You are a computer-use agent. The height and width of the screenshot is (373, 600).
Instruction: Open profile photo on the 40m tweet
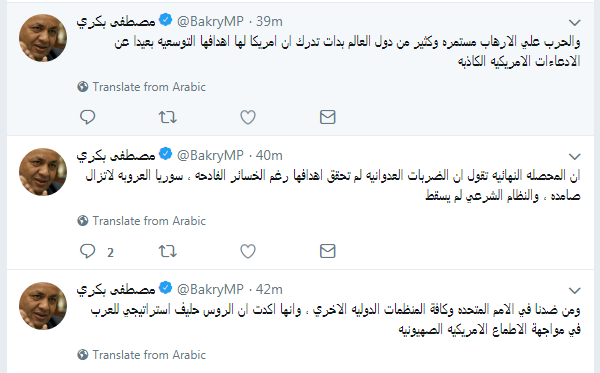(x=43, y=172)
